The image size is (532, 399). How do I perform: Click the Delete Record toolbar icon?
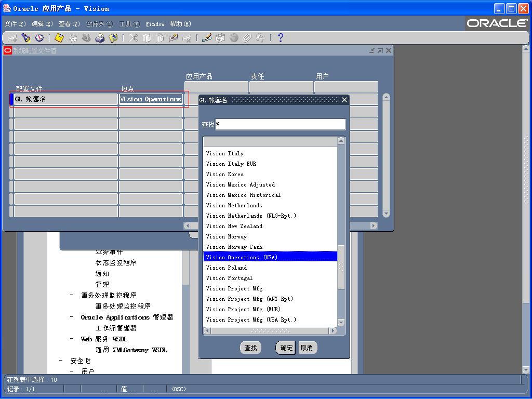tap(187, 38)
